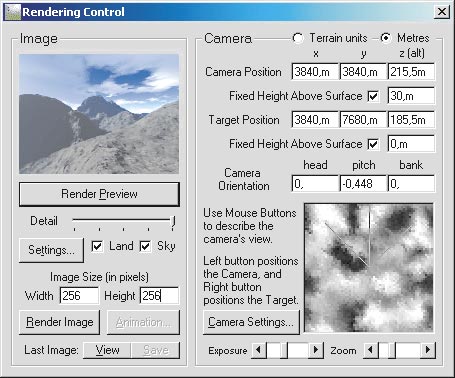Open Camera Settings dialog
The height and width of the screenshot is (378, 455).
(251, 322)
